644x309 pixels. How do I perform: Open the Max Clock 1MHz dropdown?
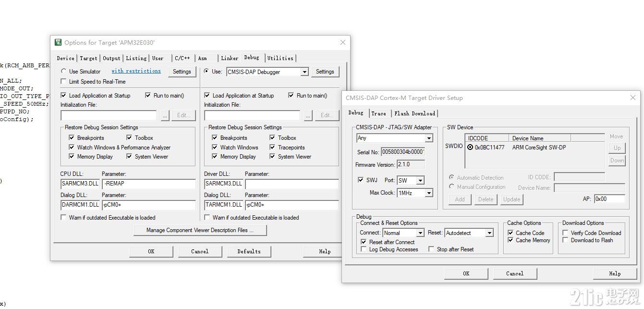point(429,193)
